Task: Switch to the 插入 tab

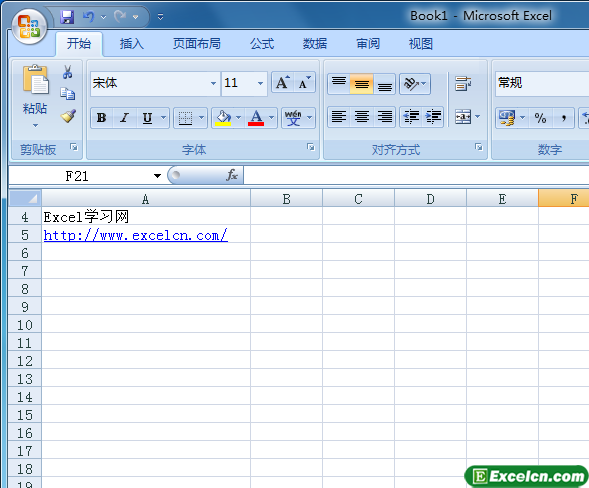Action: (x=132, y=44)
